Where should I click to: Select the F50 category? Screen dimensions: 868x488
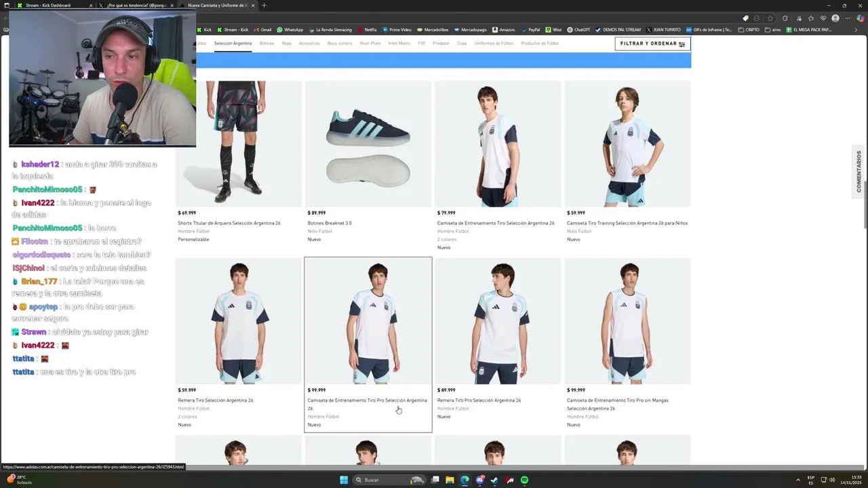point(421,43)
